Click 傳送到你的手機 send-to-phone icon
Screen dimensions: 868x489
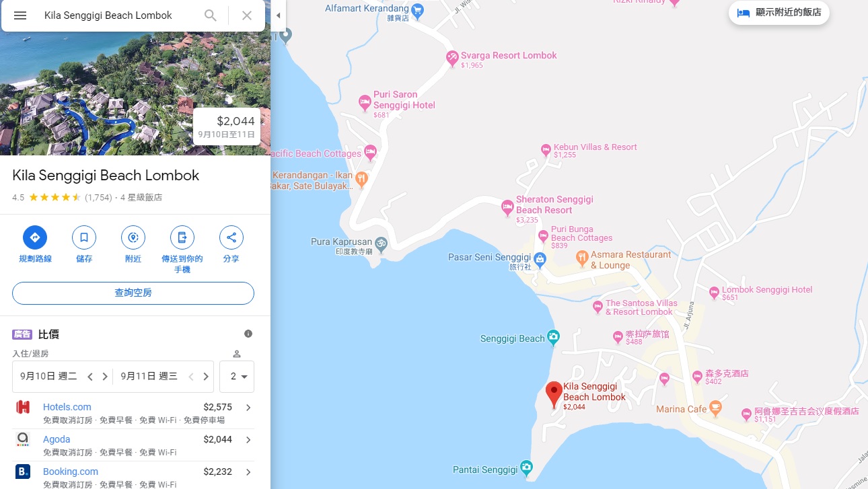tap(182, 237)
